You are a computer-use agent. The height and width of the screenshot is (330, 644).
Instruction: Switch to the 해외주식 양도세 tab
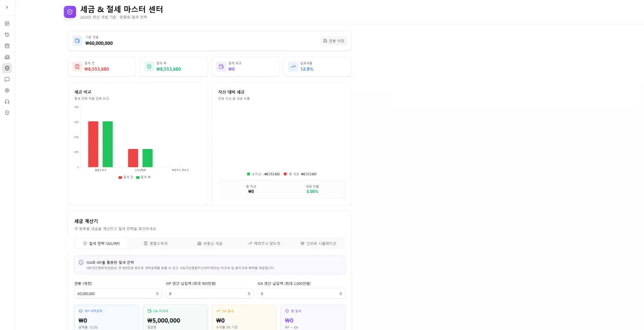[264, 244]
